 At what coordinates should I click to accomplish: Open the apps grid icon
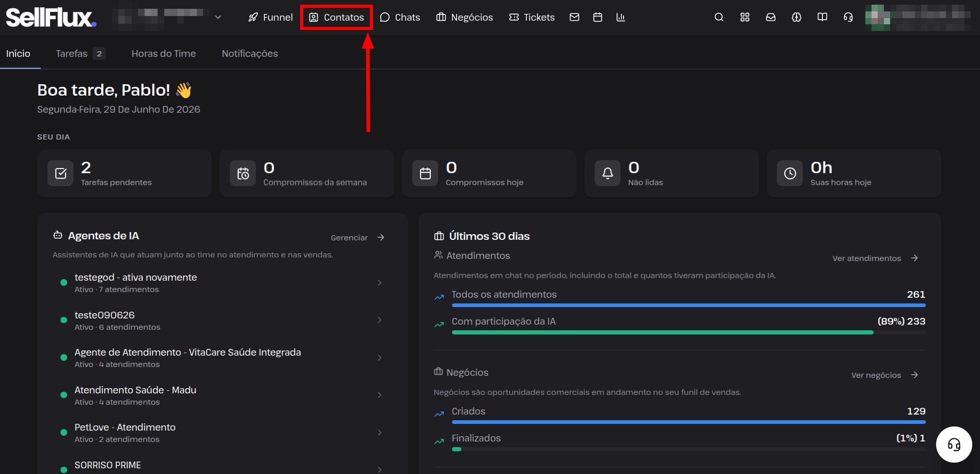click(x=744, y=17)
